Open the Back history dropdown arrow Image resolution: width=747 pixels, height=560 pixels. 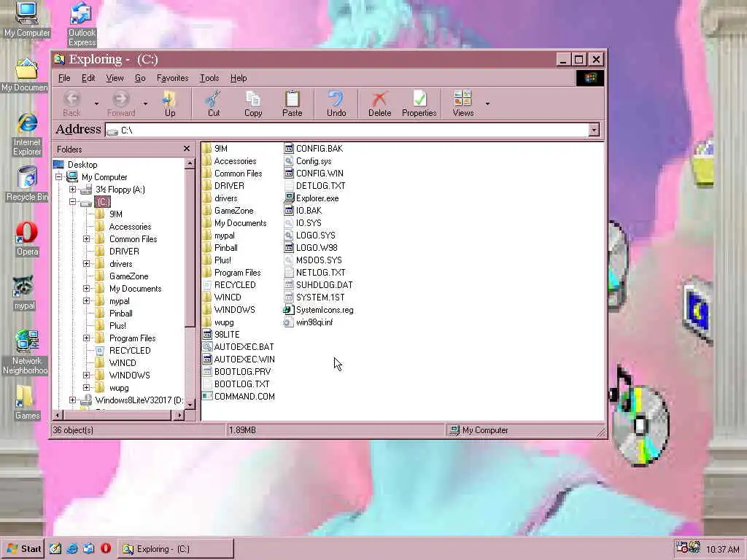tap(96, 104)
